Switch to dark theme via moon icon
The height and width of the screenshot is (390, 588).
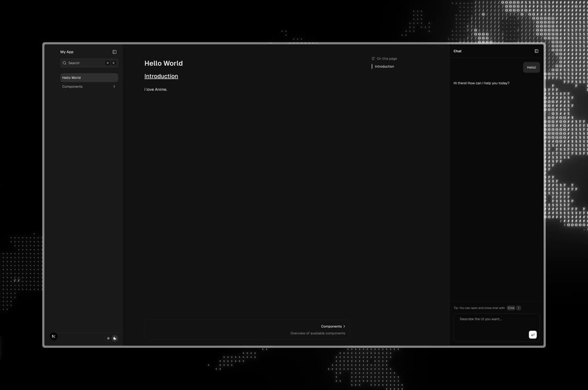pos(115,338)
